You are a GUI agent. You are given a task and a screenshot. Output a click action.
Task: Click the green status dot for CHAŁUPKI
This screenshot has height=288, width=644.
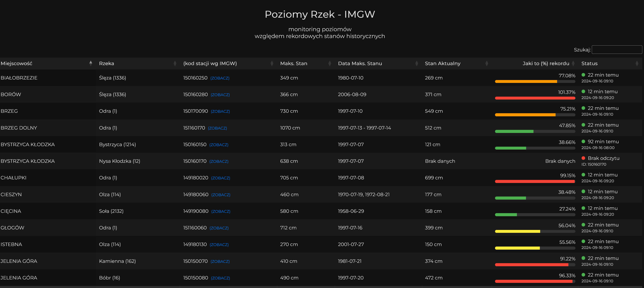coord(583,175)
